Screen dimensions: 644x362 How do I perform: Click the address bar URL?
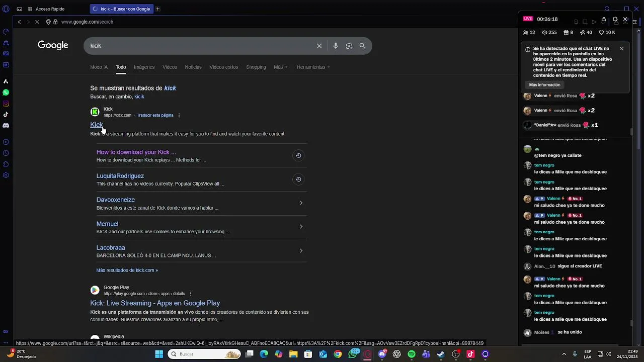(x=87, y=22)
